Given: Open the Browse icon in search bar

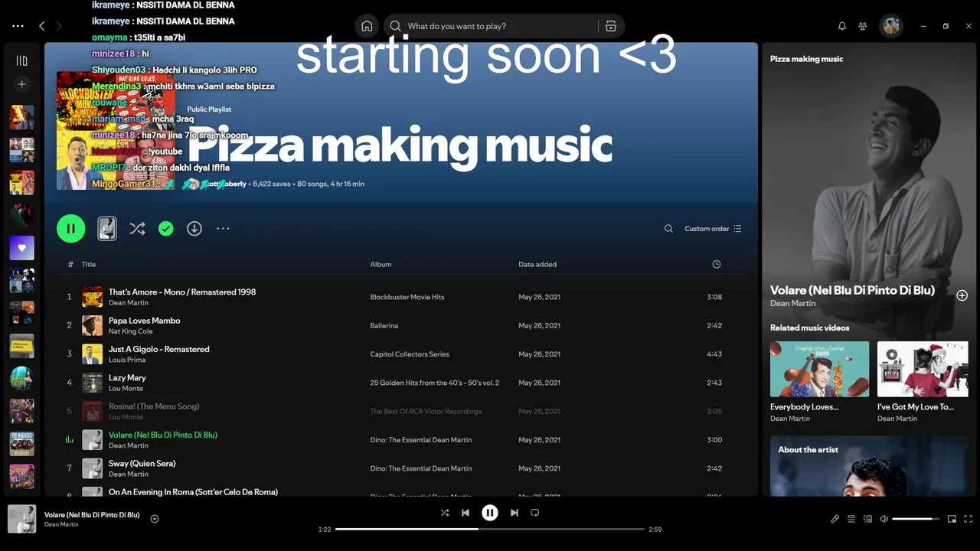Looking at the screenshot, I should pos(611,26).
